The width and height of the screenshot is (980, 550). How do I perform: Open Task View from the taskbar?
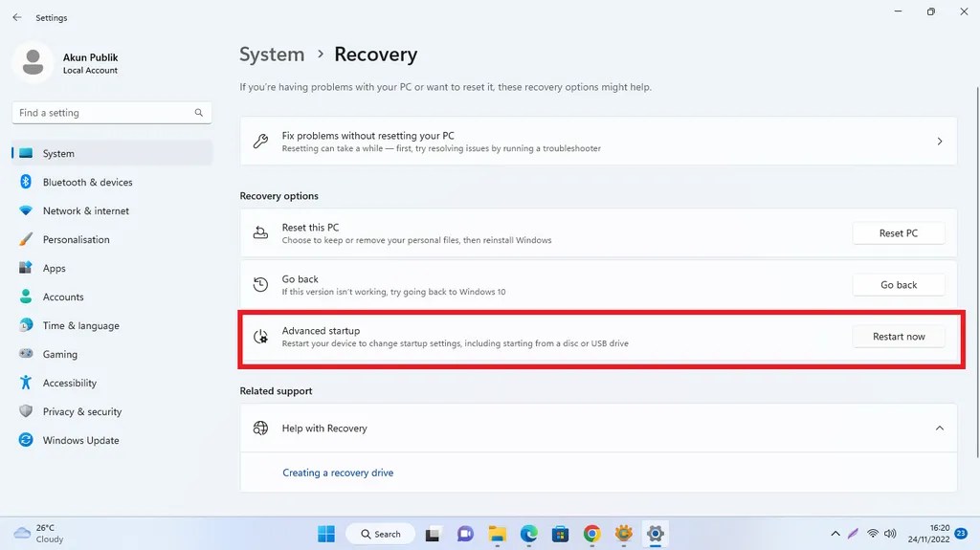coord(433,534)
